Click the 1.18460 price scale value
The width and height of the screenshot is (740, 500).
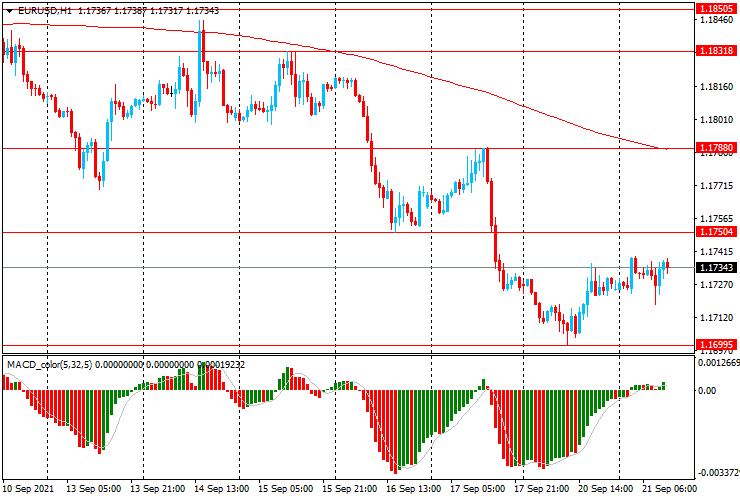717,19
